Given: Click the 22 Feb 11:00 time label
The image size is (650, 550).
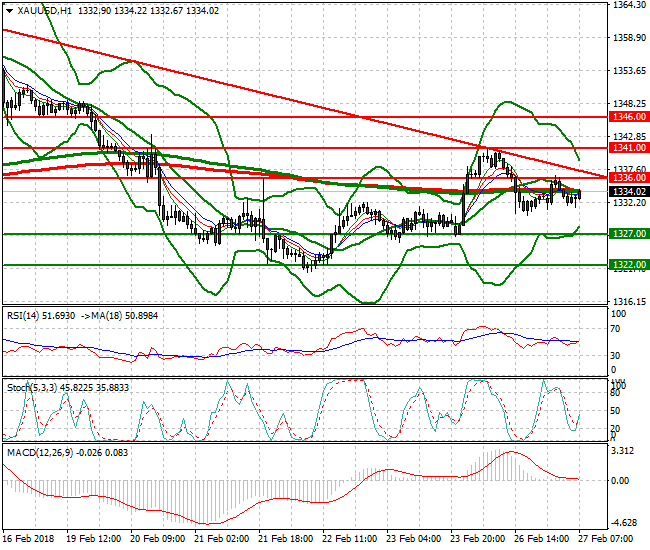Looking at the screenshot, I should tap(349, 539).
